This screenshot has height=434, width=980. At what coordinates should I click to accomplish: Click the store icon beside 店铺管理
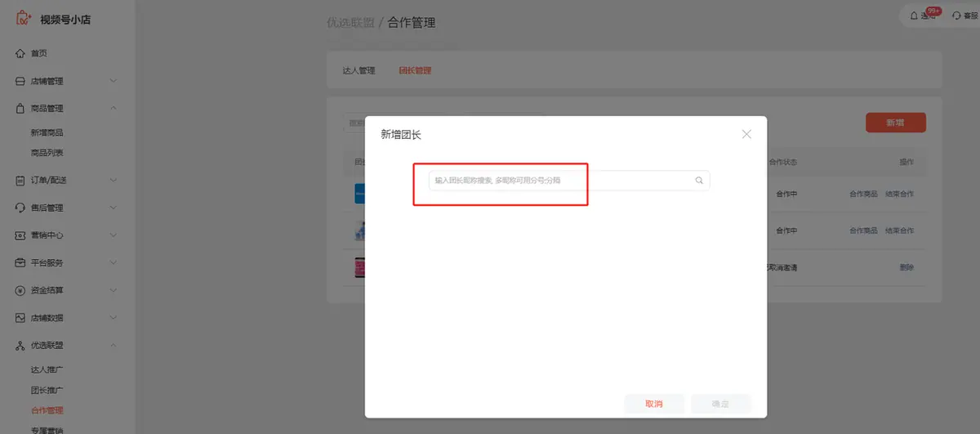click(x=20, y=81)
